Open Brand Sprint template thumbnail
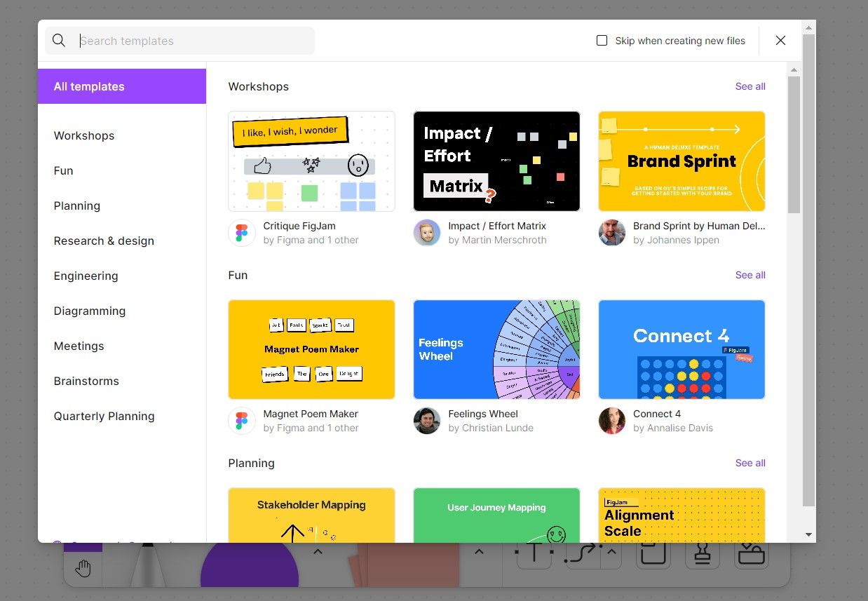 click(681, 161)
